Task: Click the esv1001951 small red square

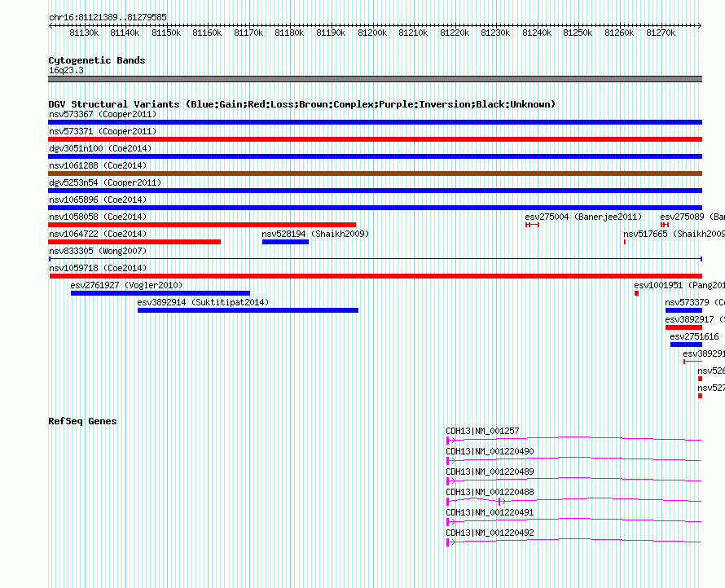Action: coord(637,293)
